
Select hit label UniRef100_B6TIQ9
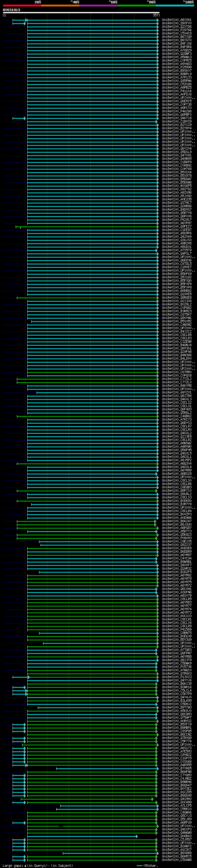click(177, 37)
